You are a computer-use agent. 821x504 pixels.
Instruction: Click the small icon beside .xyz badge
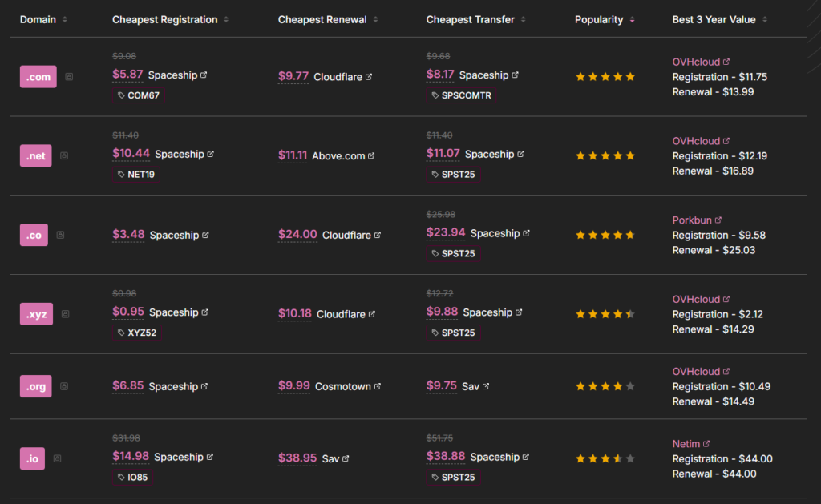click(x=66, y=314)
